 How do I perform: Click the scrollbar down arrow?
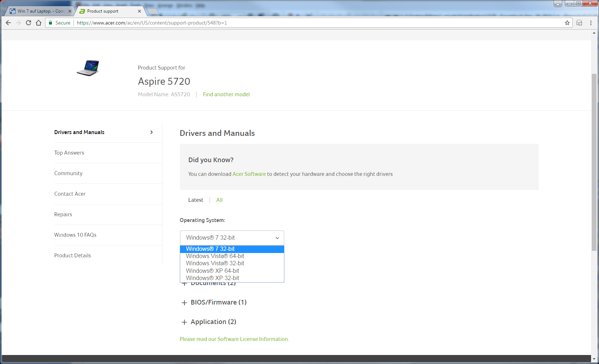[594, 359]
